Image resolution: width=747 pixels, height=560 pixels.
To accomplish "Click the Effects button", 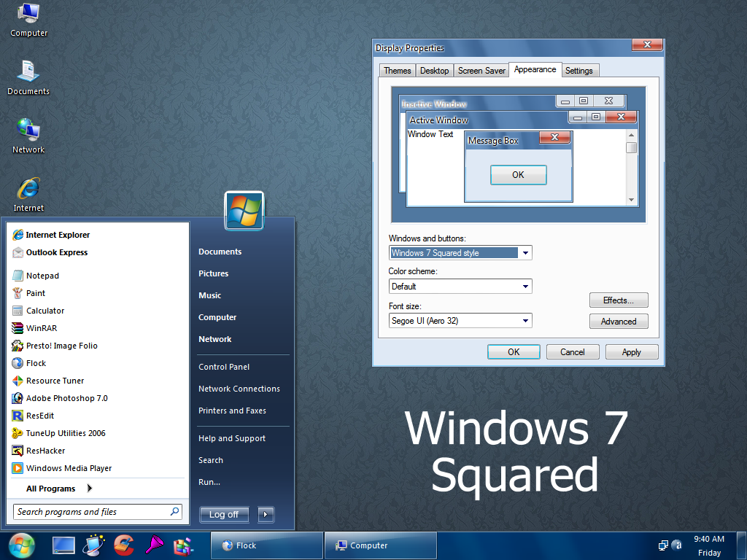I will click(x=618, y=300).
